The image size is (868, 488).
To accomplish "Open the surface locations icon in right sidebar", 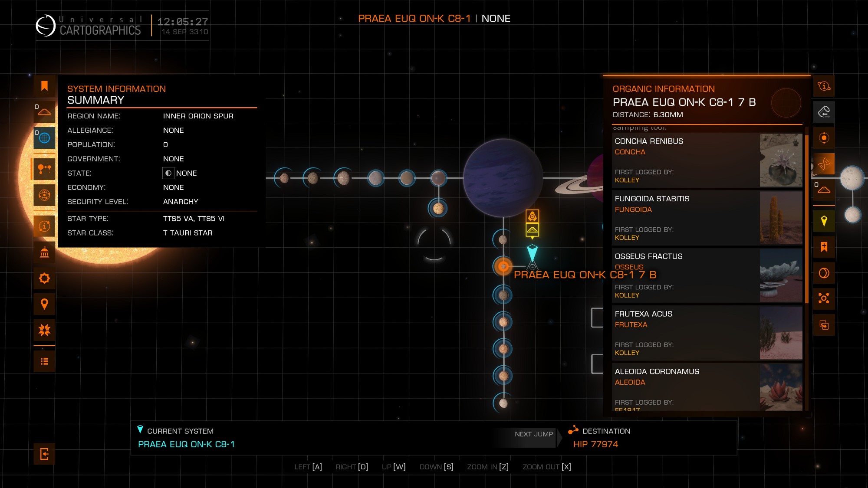I will coord(824,190).
